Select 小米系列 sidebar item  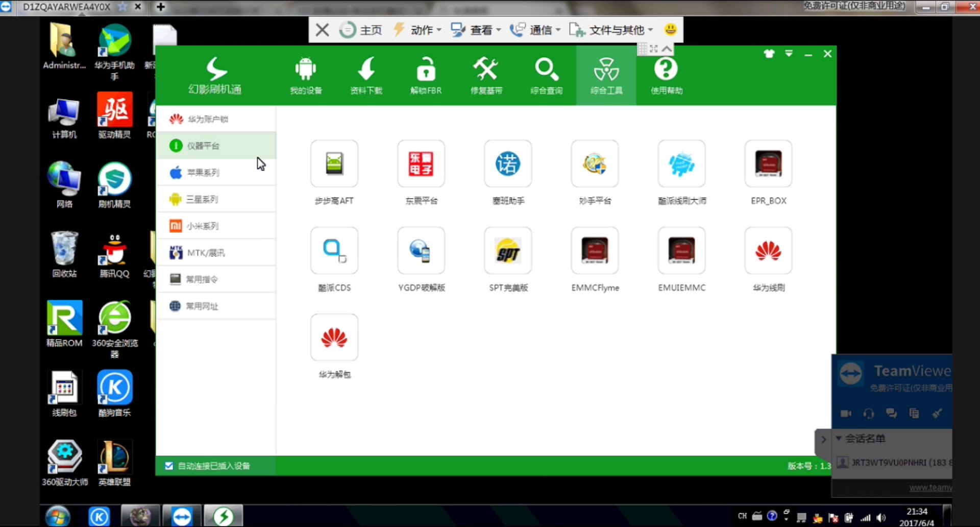pos(216,226)
